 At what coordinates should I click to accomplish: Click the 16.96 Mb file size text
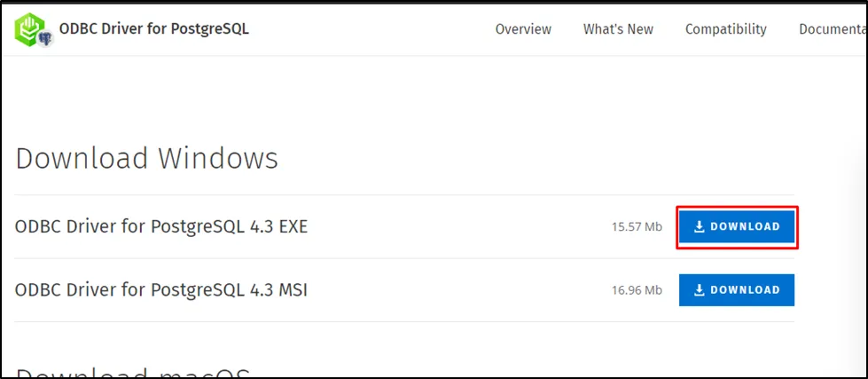pos(637,290)
